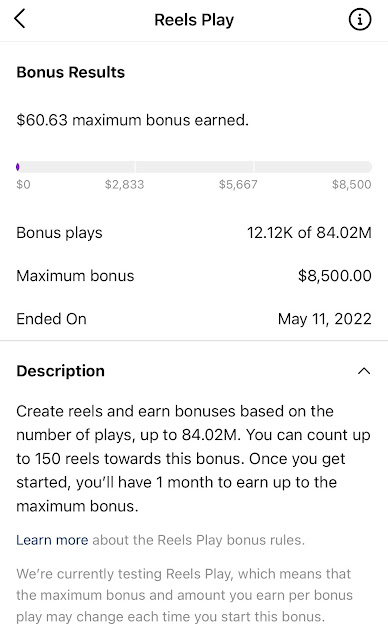The width and height of the screenshot is (388, 640).
Task: Tap the $2,833 milestone label
Action: 124,184
